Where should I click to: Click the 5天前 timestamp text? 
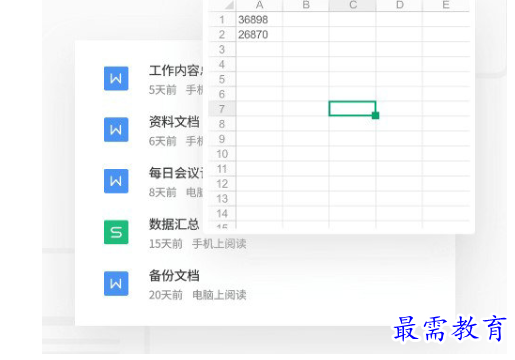pyautogui.click(x=163, y=90)
